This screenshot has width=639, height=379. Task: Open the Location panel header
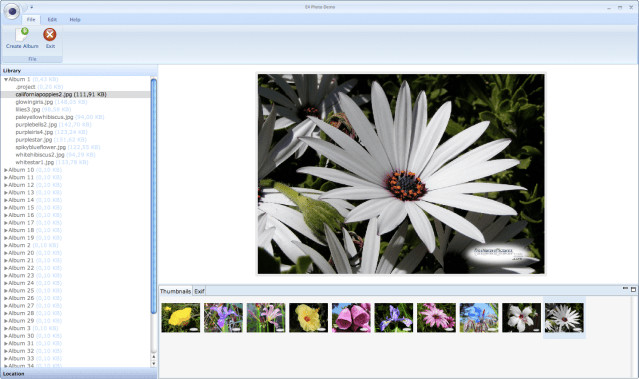coord(79,374)
